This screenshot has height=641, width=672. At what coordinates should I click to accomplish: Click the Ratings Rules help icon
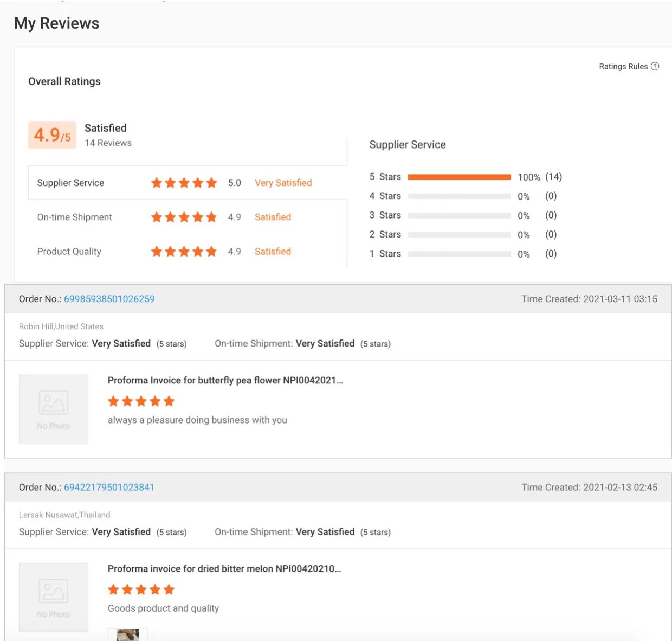pos(655,66)
